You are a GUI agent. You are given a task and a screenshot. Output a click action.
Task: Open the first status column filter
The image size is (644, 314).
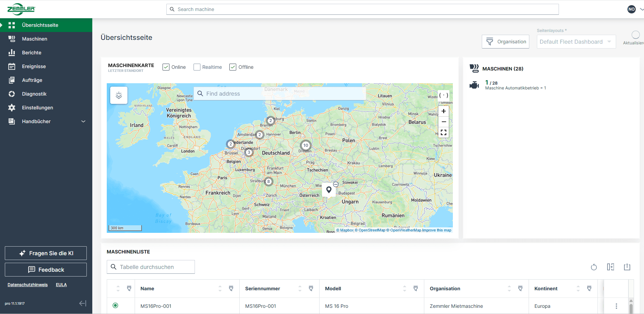(x=129, y=289)
